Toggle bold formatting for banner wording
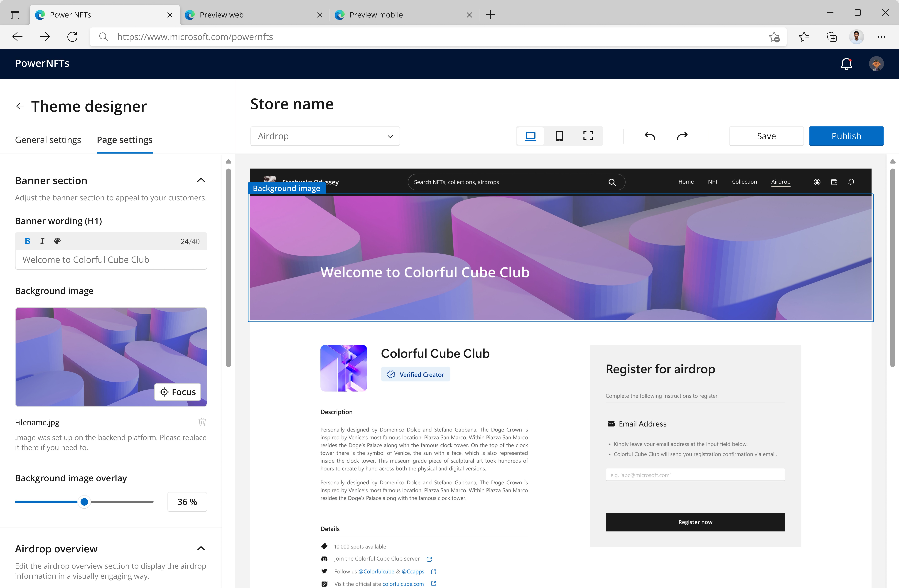This screenshot has width=899, height=588. [x=27, y=241]
